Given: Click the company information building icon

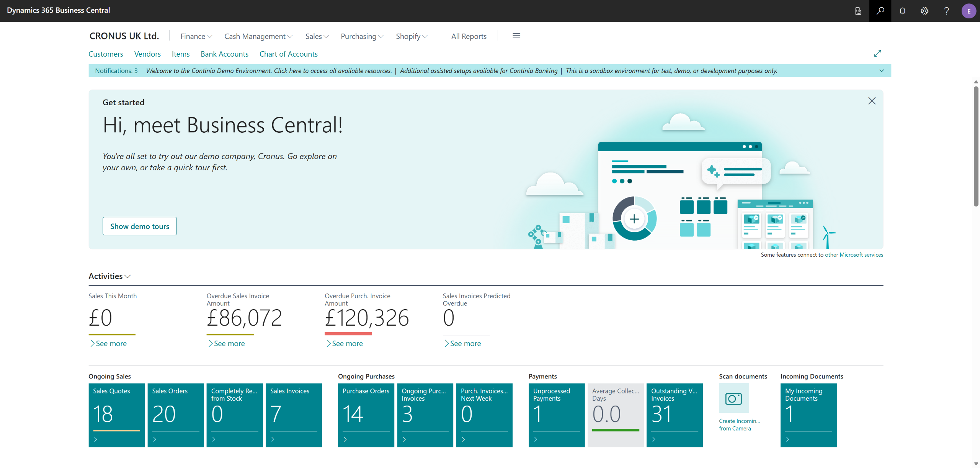Looking at the screenshot, I should [x=858, y=11].
